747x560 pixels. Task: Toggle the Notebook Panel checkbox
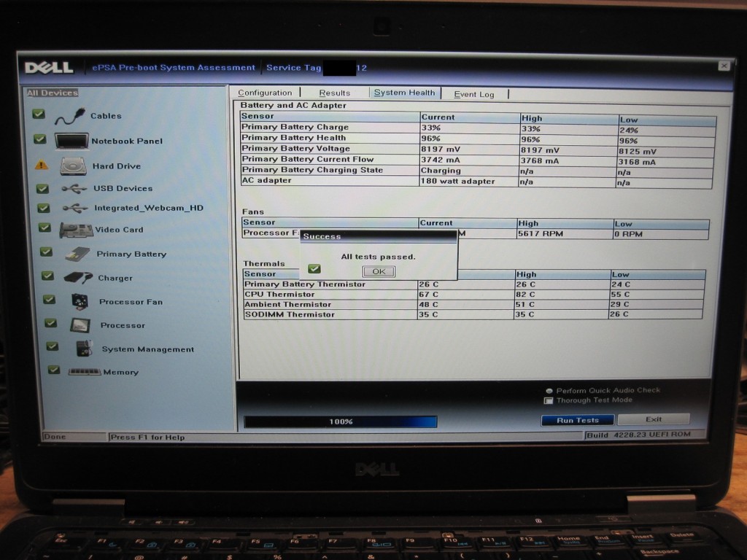coord(40,139)
